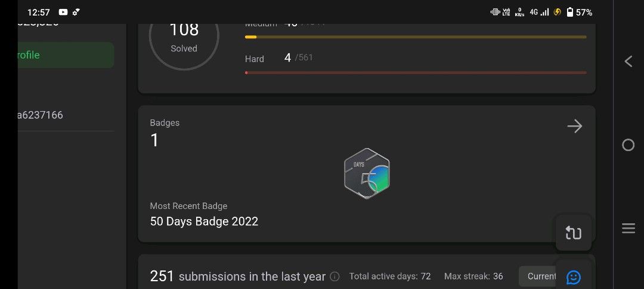Open the Android recent apps icon
Screen dimensions: 644x289
point(628,228)
